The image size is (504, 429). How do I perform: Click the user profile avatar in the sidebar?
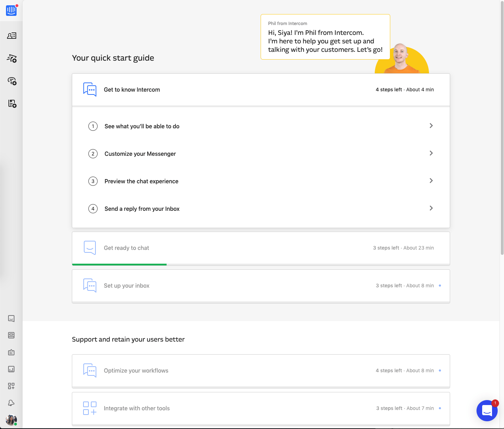[11, 420]
